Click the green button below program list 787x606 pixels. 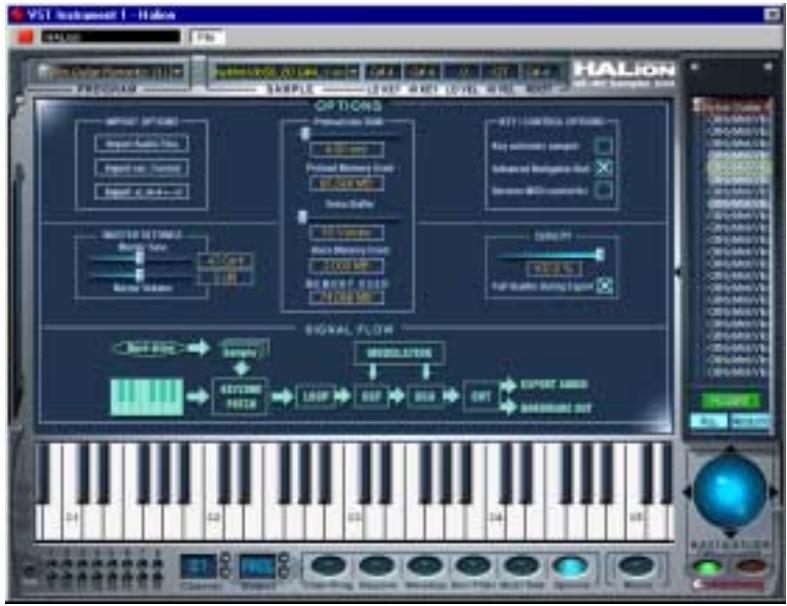click(731, 400)
